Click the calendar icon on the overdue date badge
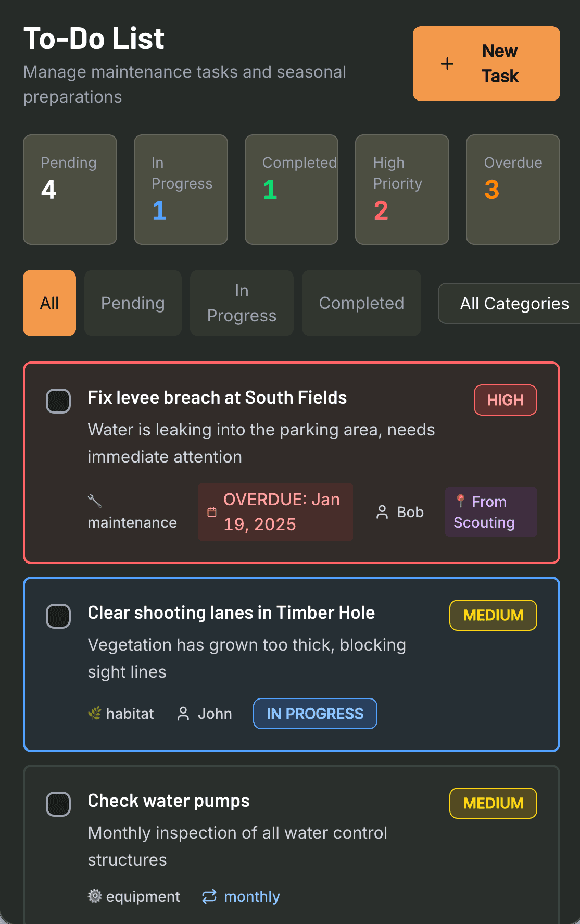580x924 pixels. point(211,511)
